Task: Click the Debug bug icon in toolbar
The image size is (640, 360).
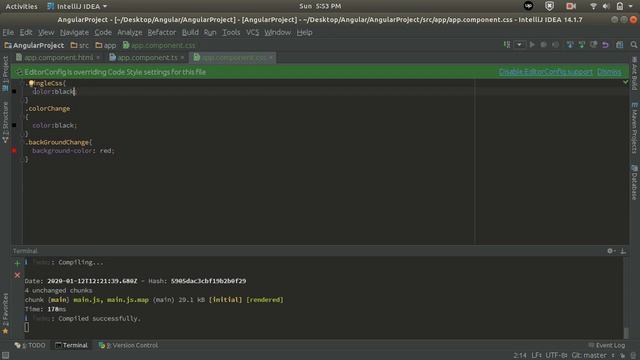Action: point(544,44)
